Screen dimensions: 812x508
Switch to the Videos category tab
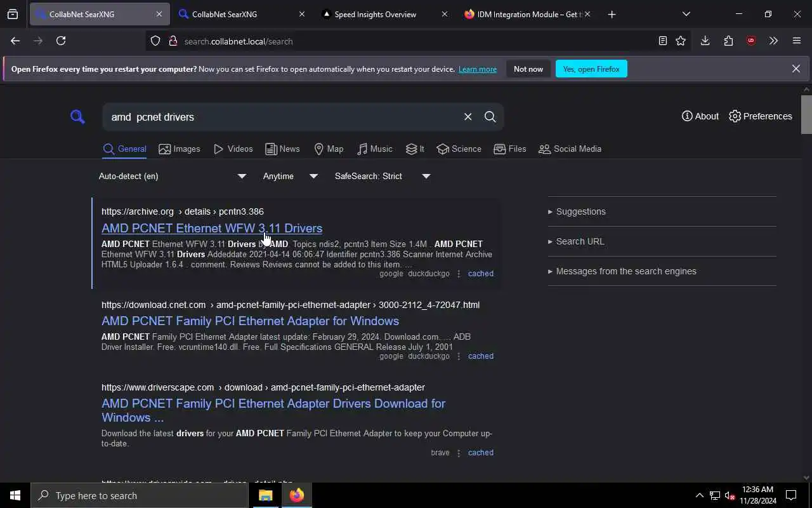coord(233,149)
